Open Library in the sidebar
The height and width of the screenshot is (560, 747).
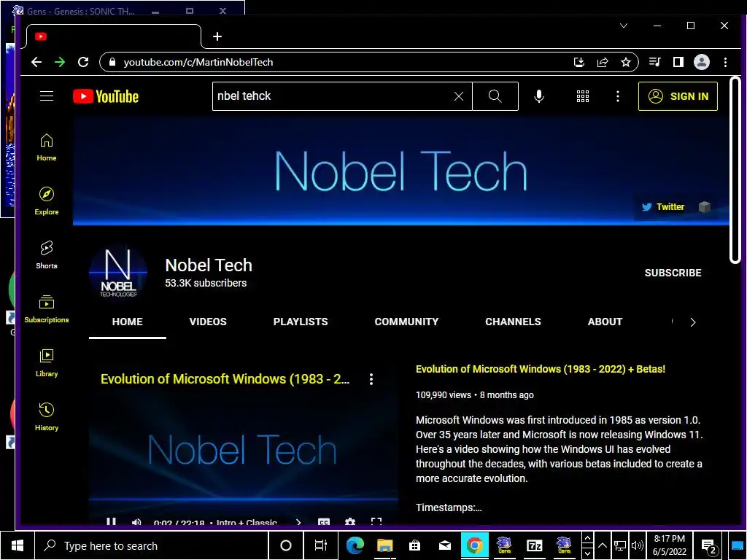point(46,363)
